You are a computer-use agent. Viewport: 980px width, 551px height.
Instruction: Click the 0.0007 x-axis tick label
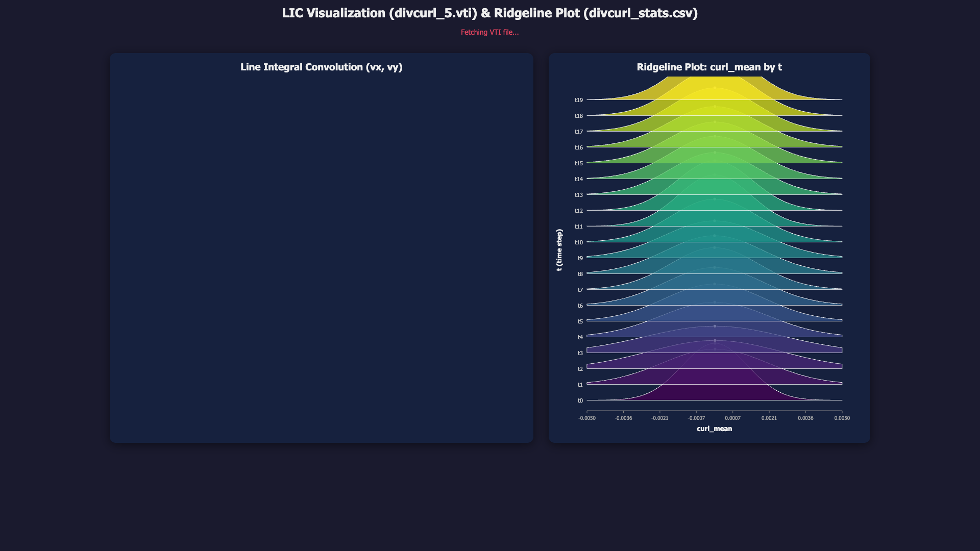click(732, 418)
